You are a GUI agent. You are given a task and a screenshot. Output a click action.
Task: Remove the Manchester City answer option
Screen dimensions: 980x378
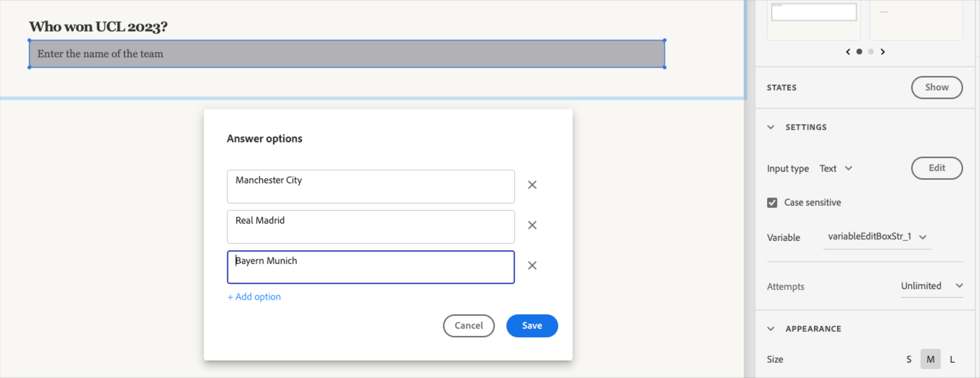coord(532,185)
